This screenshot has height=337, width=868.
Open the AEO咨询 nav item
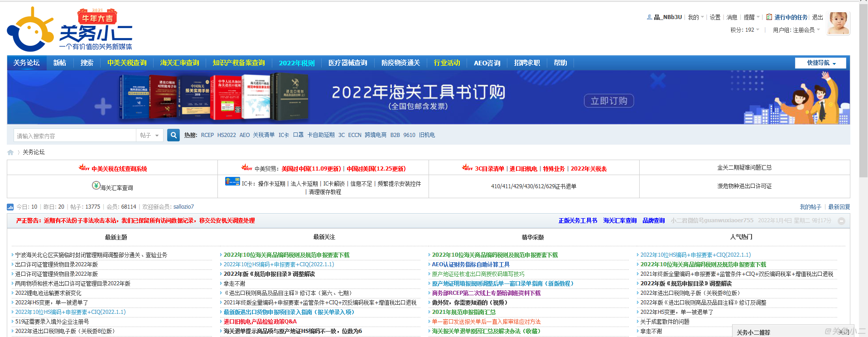pyautogui.click(x=487, y=63)
